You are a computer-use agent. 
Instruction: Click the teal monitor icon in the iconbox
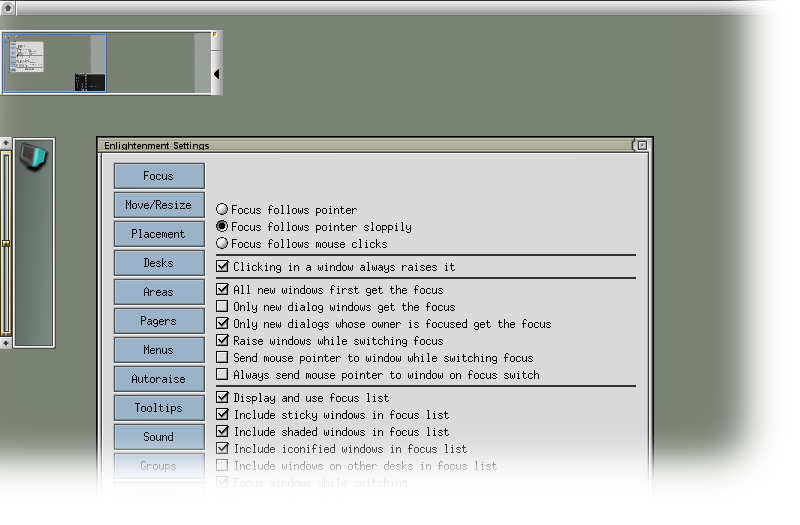point(34,156)
